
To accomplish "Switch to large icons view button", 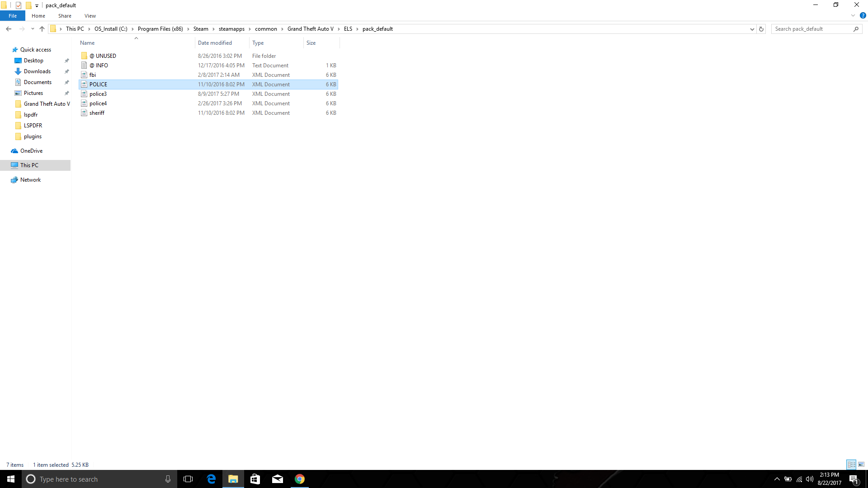I will click(861, 465).
